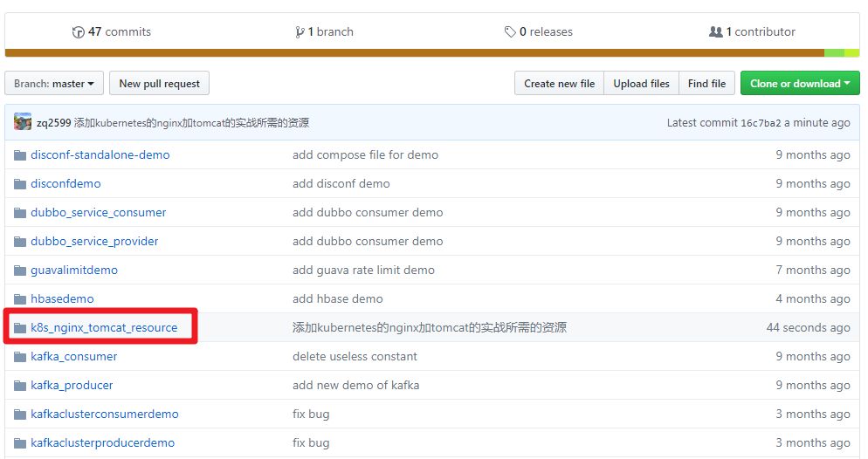Screen dimensions: 868x459
Task: Click the k8s_nginx_tomcat_resource folder icon
Action: point(20,328)
